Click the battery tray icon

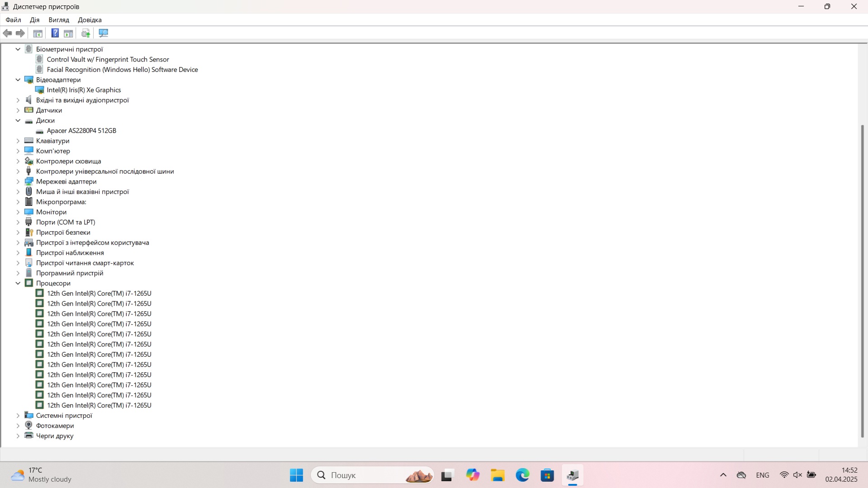coord(811,475)
